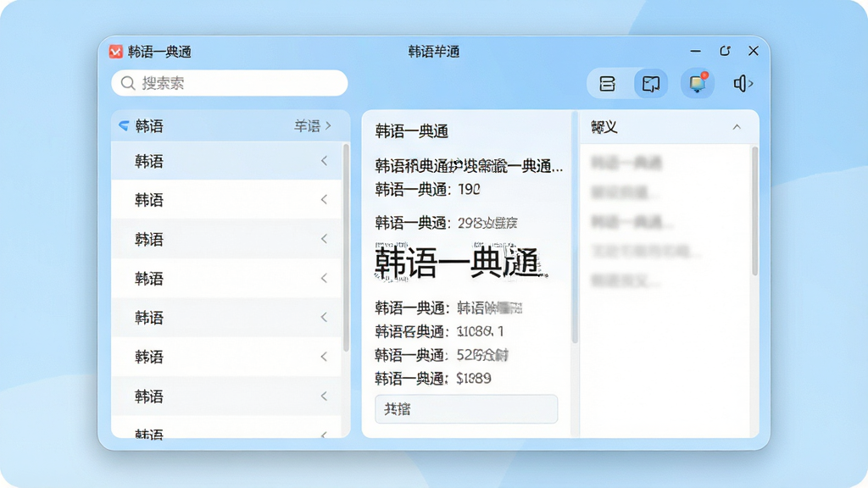Screen dimensions: 868x488
Task: Focus the 搜索索 search field
Action: tap(229, 83)
